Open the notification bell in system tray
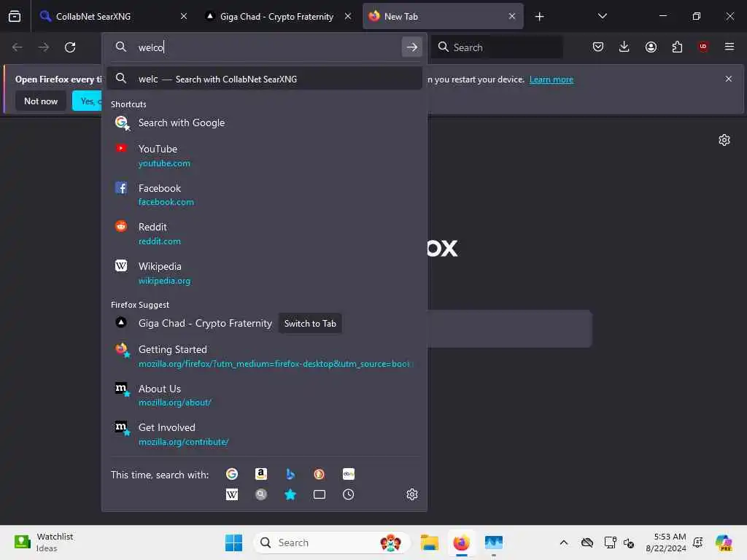 tap(698, 542)
